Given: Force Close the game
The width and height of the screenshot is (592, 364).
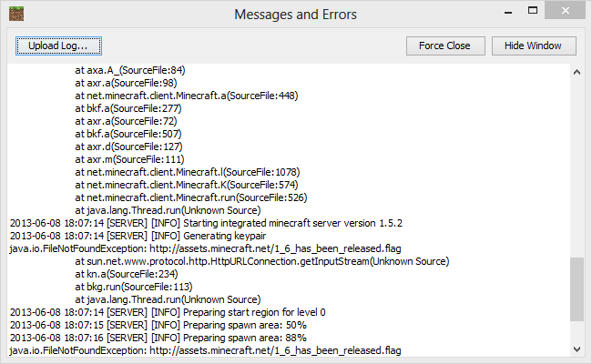Looking at the screenshot, I should pos(445,46).
